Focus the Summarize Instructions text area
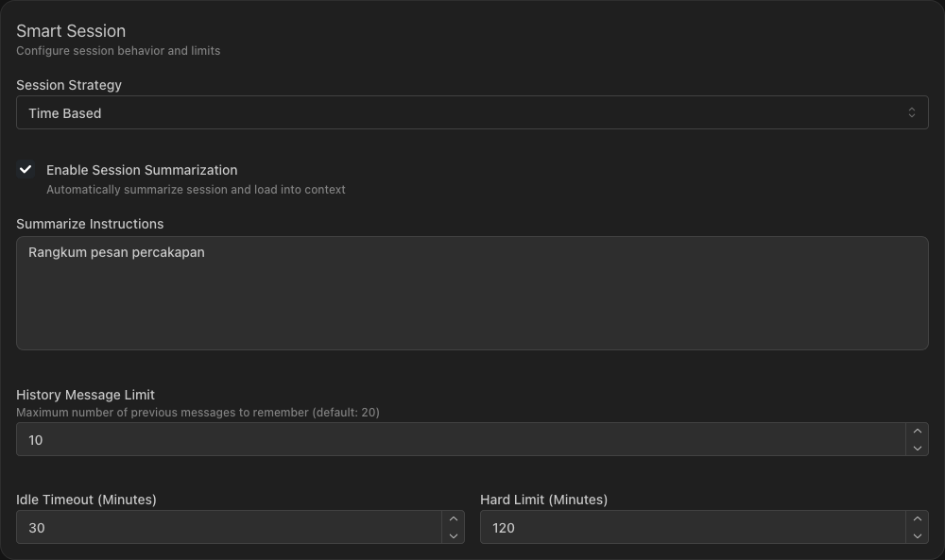This screenshot has height=560, width=945. 471,293
